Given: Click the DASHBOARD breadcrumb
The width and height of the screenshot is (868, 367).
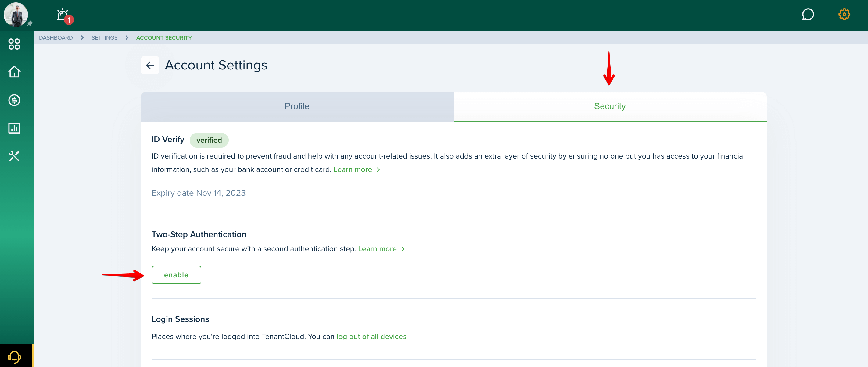Looking at the screenshot, I should tap(56, 38).
